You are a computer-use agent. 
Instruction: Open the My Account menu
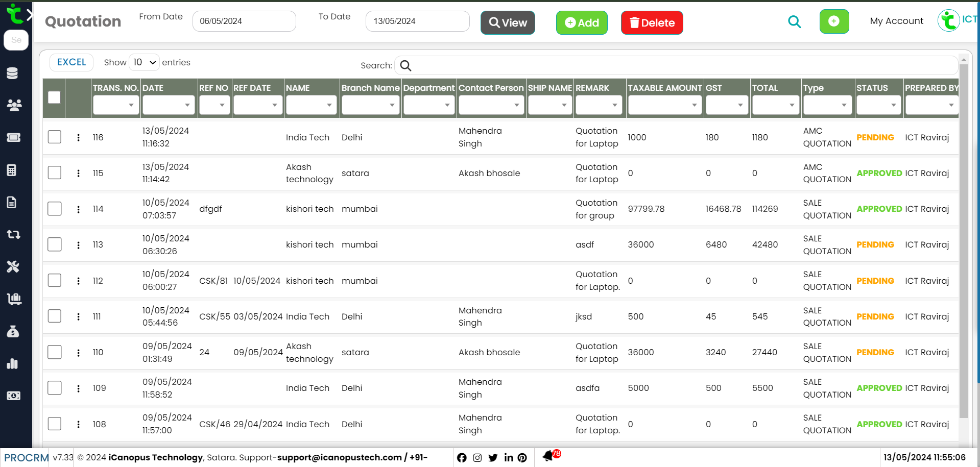[896, 21]
